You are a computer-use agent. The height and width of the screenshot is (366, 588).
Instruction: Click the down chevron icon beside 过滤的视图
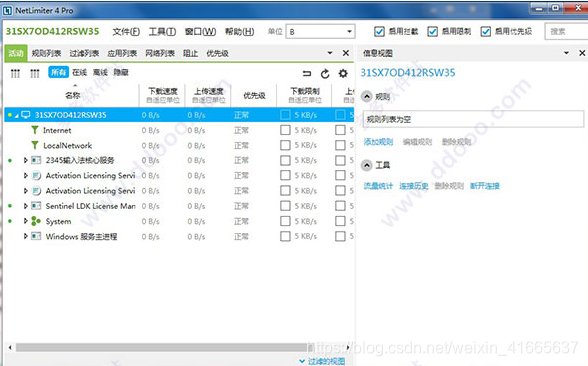coord(302,362)
